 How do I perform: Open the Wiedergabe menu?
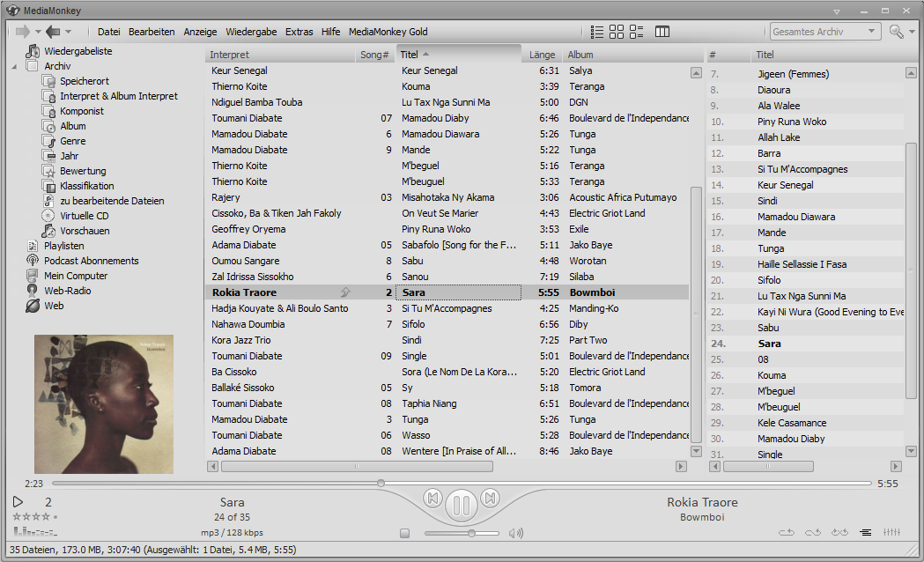251,32
